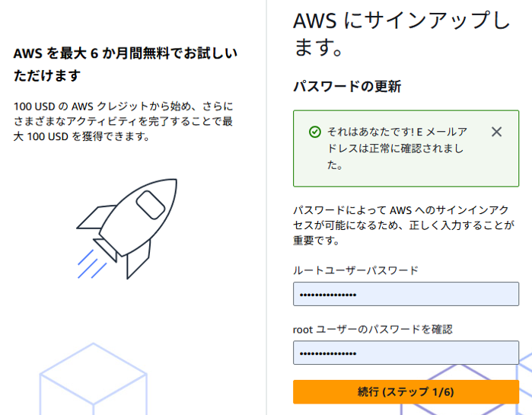
Task: Click the blue speed lines behind rocket
Action: pos(90,263)
